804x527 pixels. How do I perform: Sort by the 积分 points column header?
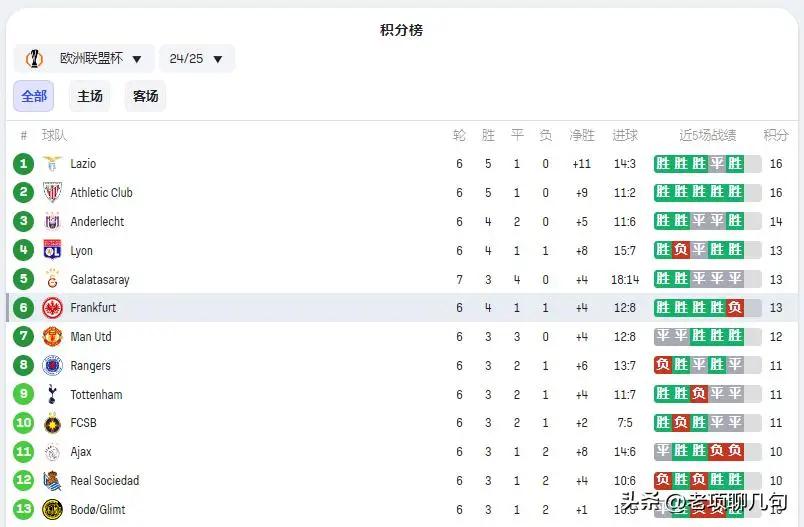pos(776,135)
